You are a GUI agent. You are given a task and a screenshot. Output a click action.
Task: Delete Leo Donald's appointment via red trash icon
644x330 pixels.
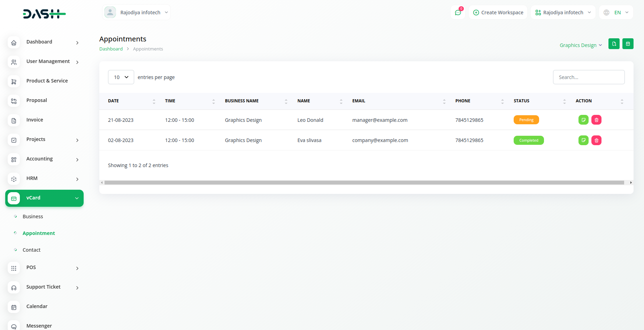tap(596, 120)
